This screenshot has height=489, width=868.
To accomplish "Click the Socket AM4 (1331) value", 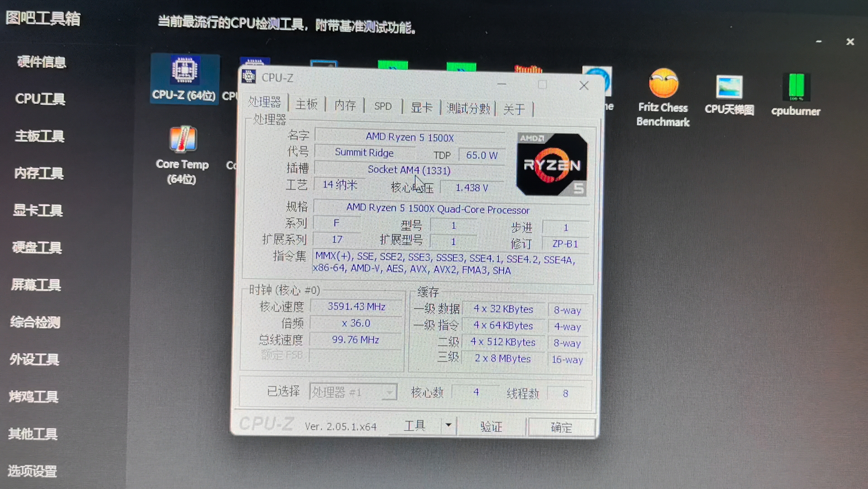I will (x=409, y=170).
